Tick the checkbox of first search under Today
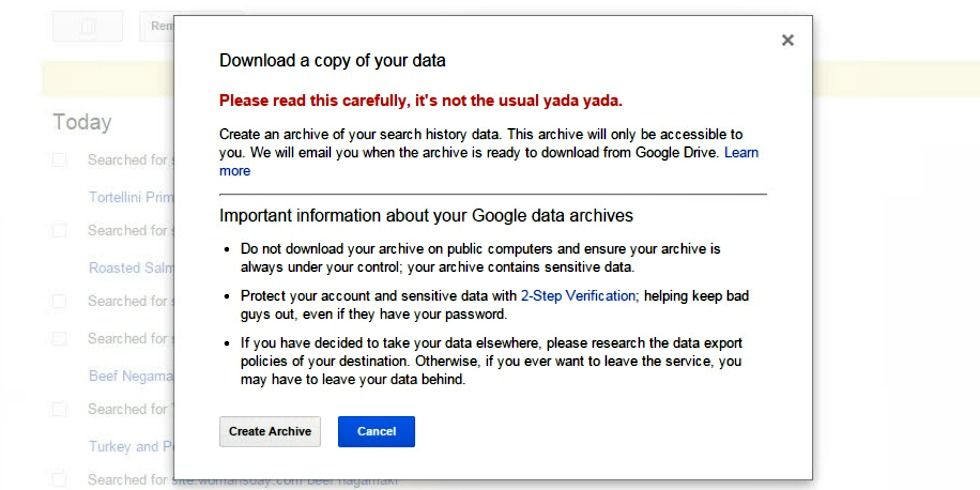 click(x=59, y=160)
